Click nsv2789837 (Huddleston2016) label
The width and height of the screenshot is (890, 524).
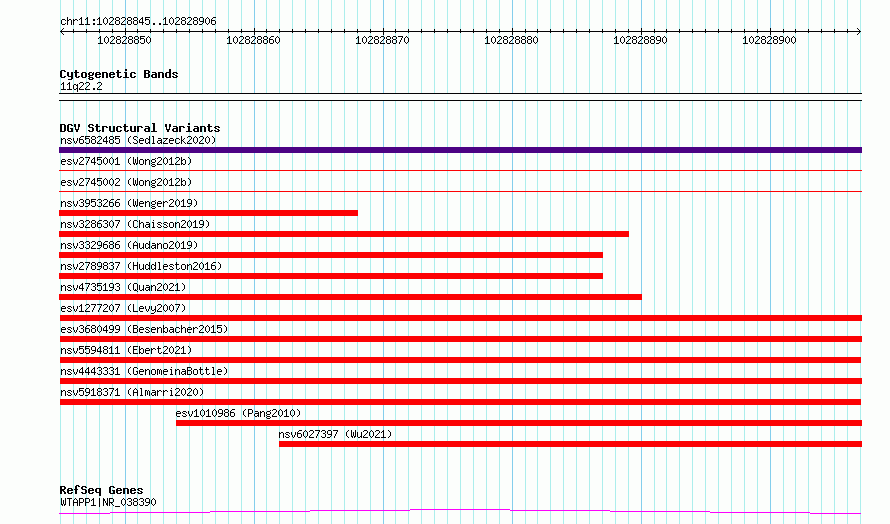tap(141, 266)
